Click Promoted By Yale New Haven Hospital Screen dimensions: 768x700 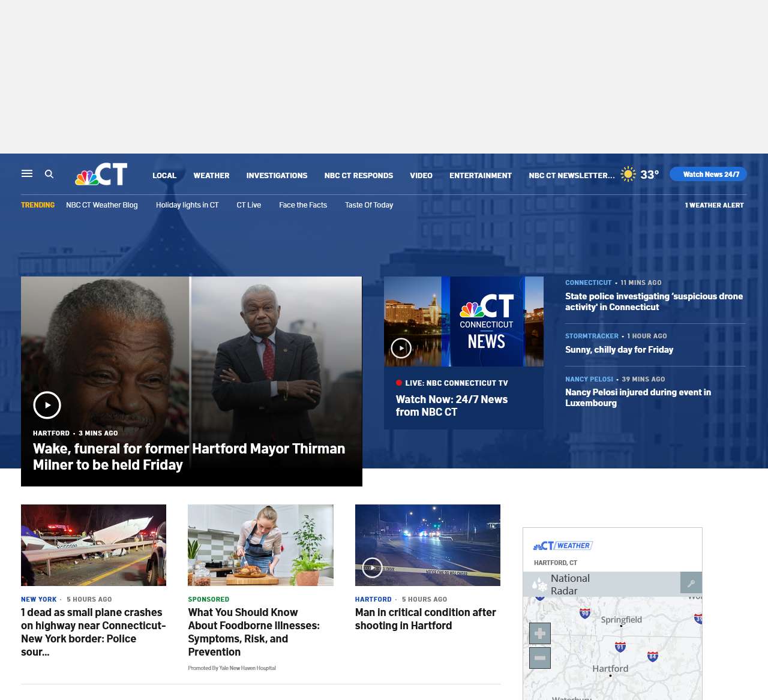click(x=232, y=668)
